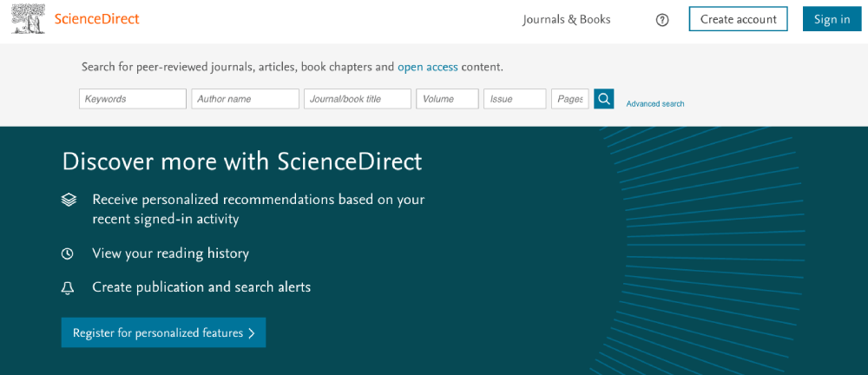Image resolution: width=868 pixels, height=375 pixels.
Task: Open the help question mark icon
Action: [x=662, y=20]
